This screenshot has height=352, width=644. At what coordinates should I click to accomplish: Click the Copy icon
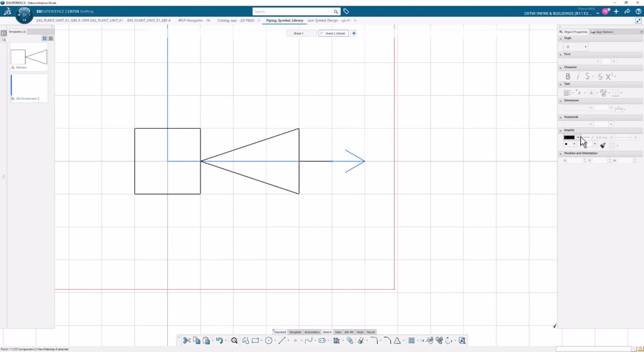pyautogui.click(x=197, y=341)
